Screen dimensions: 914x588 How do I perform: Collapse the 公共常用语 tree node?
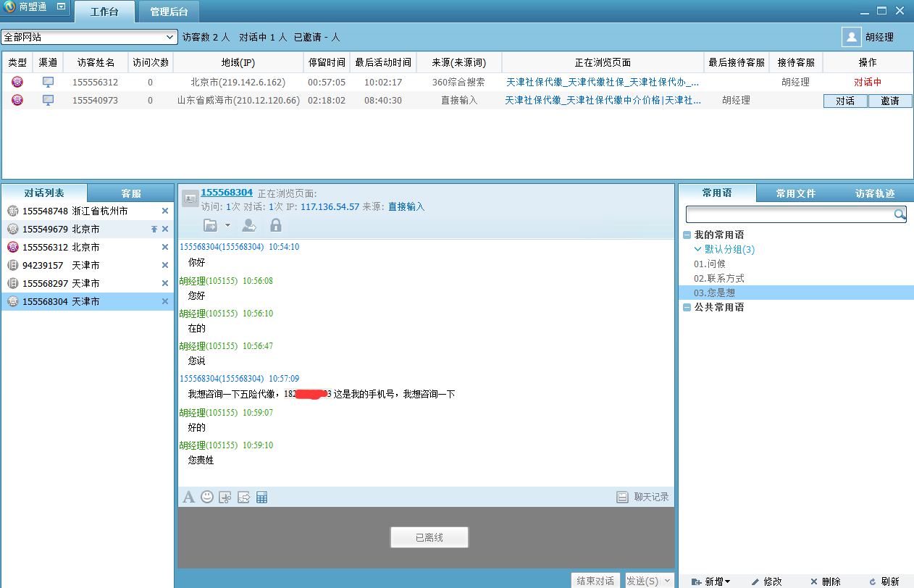pos(687,307)
